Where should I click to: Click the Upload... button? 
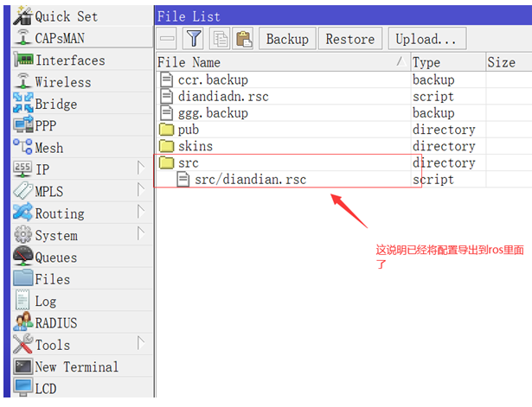pyautogui.click(x=427, y=39)
